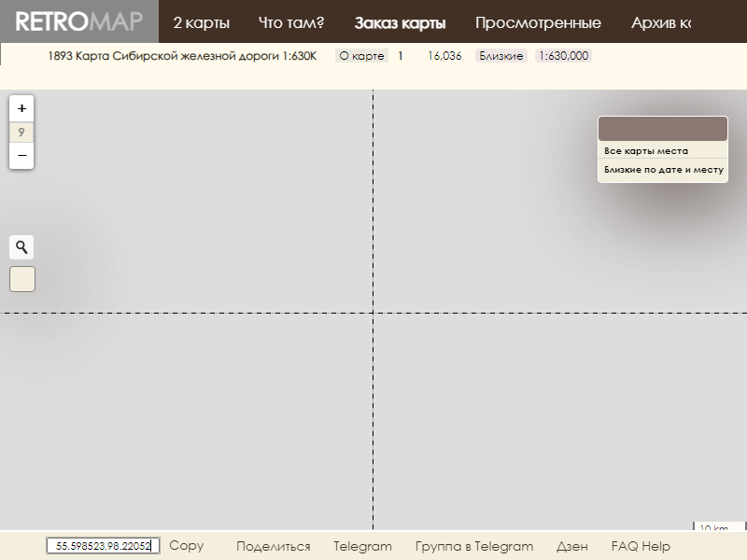Open the 'Дзен' link
747x560 pixels.
tap(571, 546)
